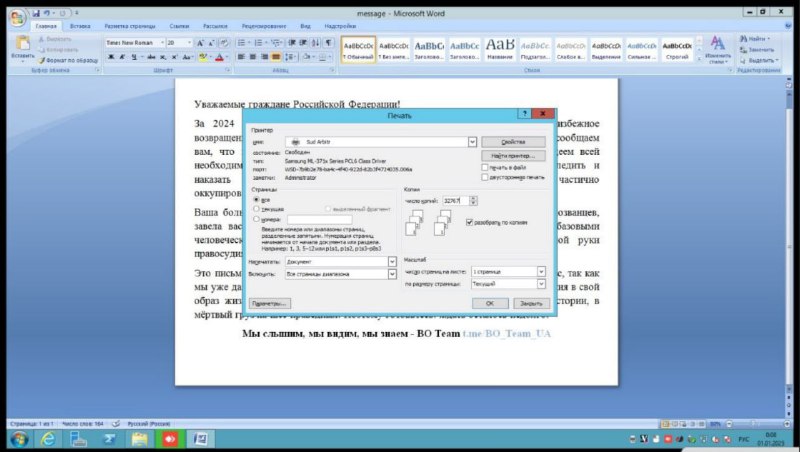Toggle underline (Ч) formatting in the ribbon
The image size is (800, 452).
click(134, 57)
